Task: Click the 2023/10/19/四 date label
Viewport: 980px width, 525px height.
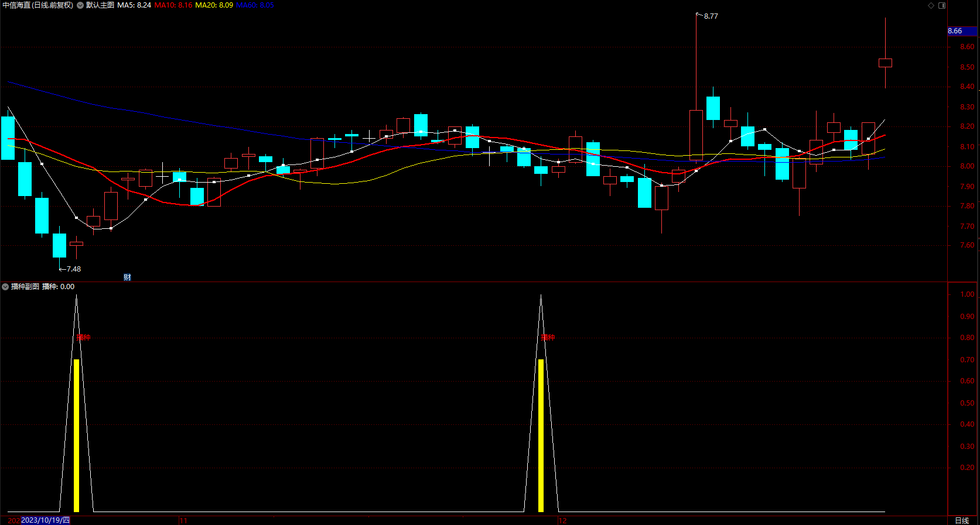Action: tap(45, 520)
